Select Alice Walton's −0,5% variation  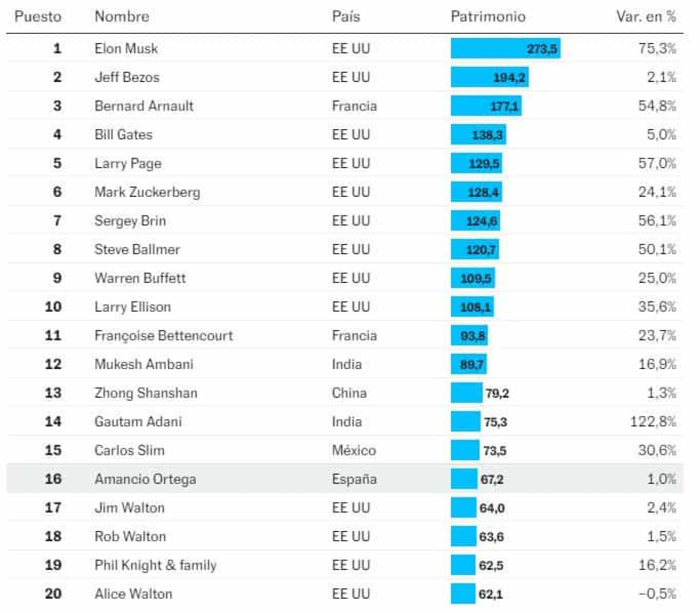pyautogui.click(x=657, y=594)
